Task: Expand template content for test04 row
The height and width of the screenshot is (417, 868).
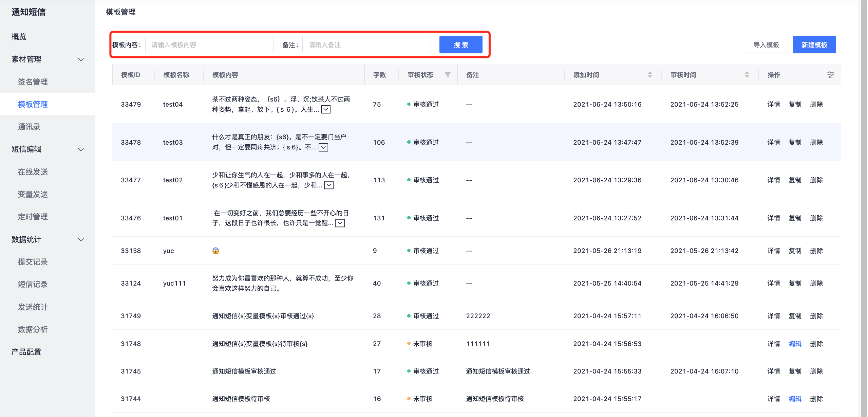Action: point(326,109)
